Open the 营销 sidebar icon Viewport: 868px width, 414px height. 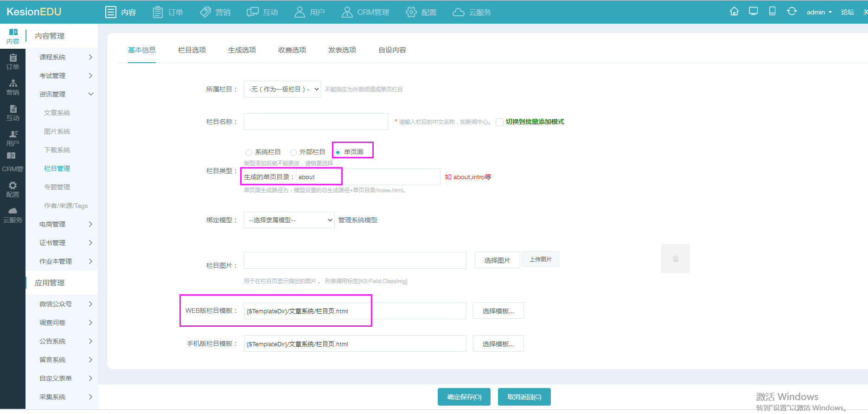point(13,87)
